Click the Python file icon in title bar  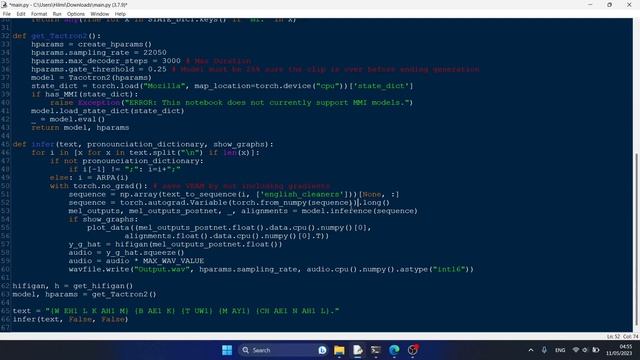(x=4, y=4)
